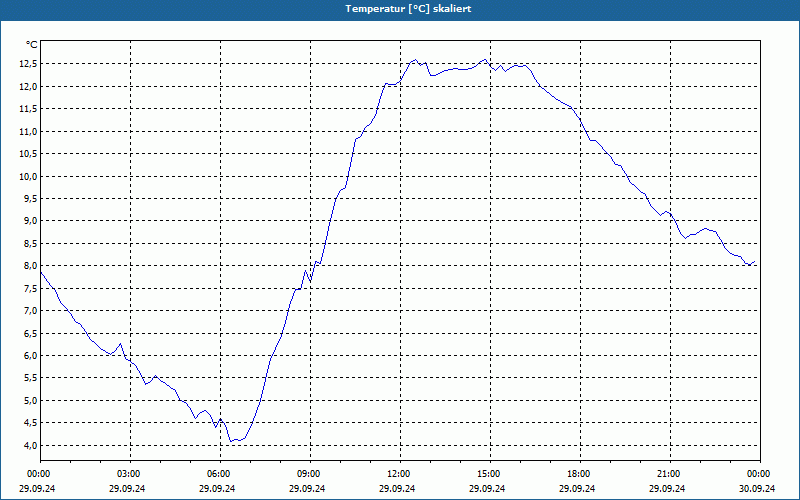Click the 12,5 y-axis label

pyautogui.click(x=29, y=64)
